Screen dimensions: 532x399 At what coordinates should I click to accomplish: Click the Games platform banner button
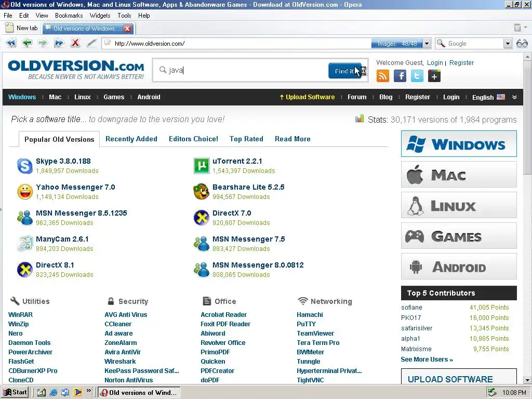point(459,236)
